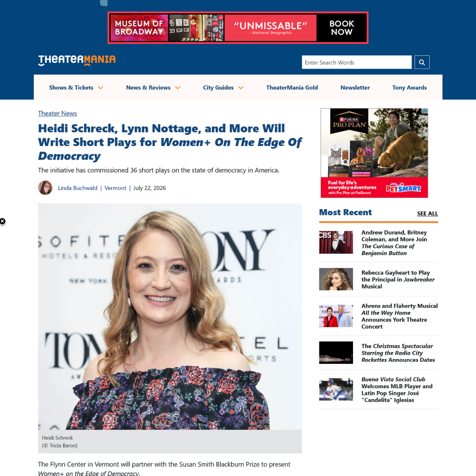Click SEE ALL in Most Recent
476x476 pixels.
[x=428, y=213]
